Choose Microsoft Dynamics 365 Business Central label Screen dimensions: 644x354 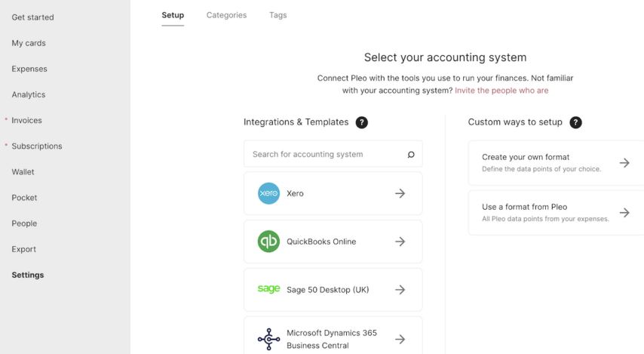(x=332, y=339)
